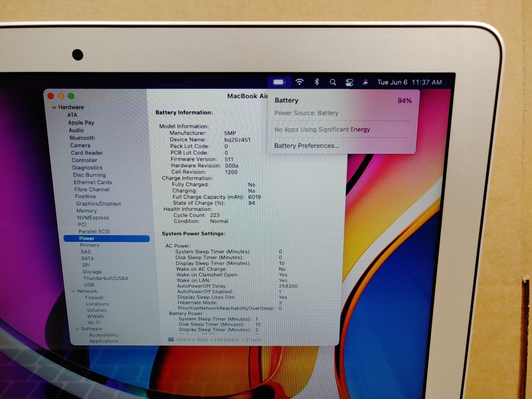Select Fibre Channel in sidebar
Screen dimensions: 532x399
(x=92, y=190)
